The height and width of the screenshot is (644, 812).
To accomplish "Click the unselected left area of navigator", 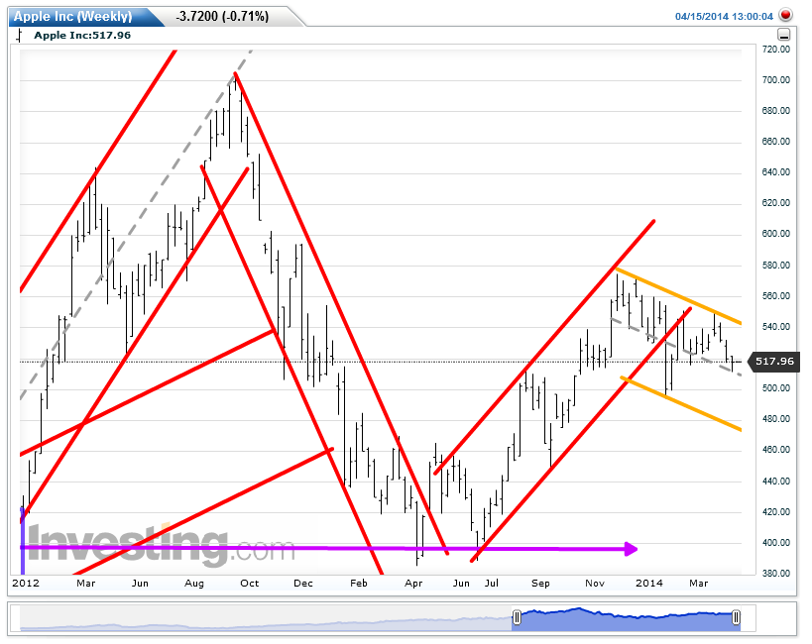I will (266, 618).
